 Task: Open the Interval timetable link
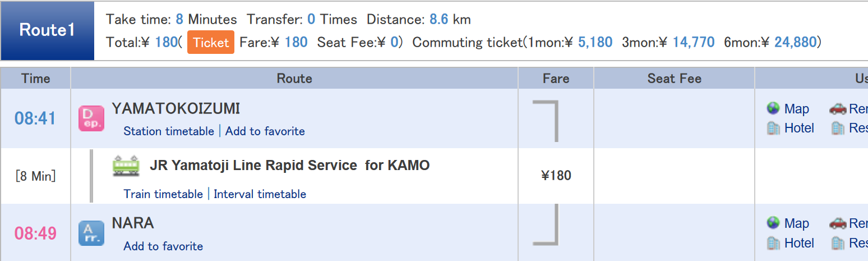pos(260,194)
